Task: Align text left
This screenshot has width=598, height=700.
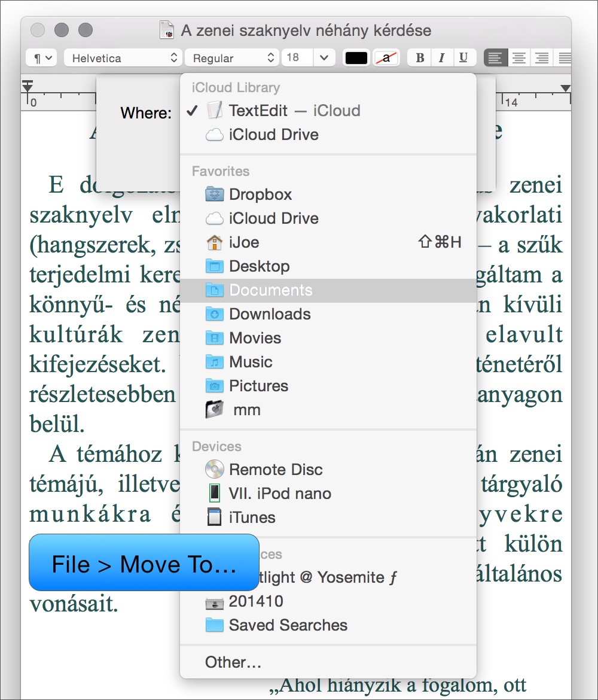Action: [495, 58]
